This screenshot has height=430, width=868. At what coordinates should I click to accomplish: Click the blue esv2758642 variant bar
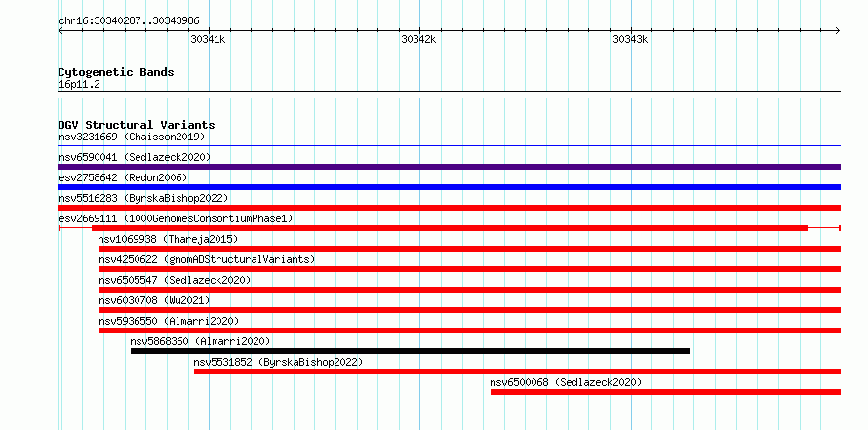pyautogui.click(x=449, y=187)
